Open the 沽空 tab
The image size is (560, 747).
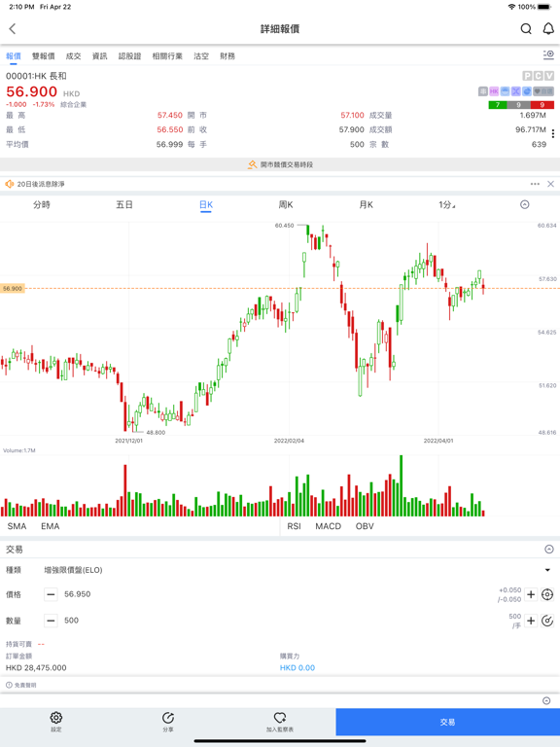point(201,56)
